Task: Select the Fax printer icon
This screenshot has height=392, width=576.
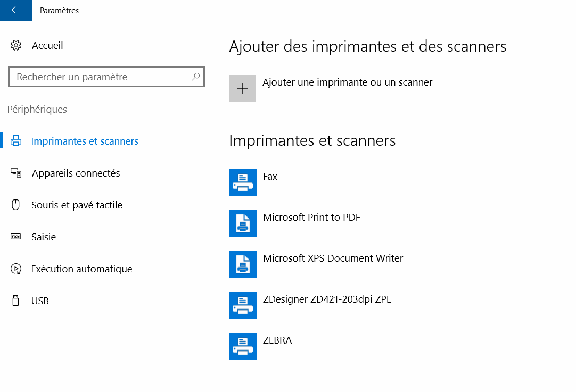Action: 243,182
